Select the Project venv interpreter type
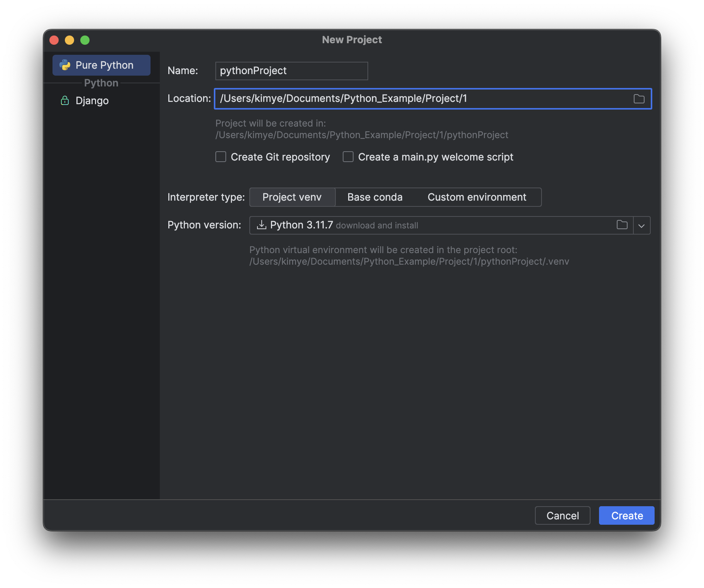704x588 pixels. pyautogui.click(x=292, y=197)
